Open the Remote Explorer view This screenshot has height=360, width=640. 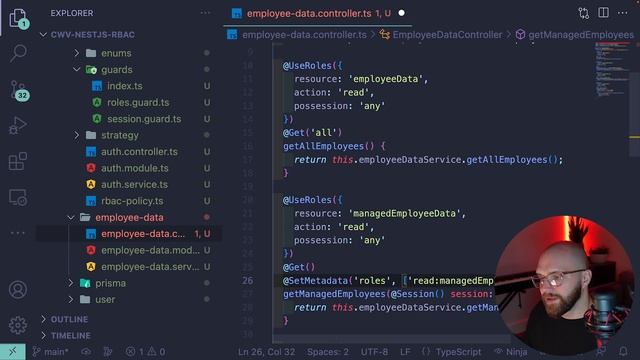[x=18, y=197]
